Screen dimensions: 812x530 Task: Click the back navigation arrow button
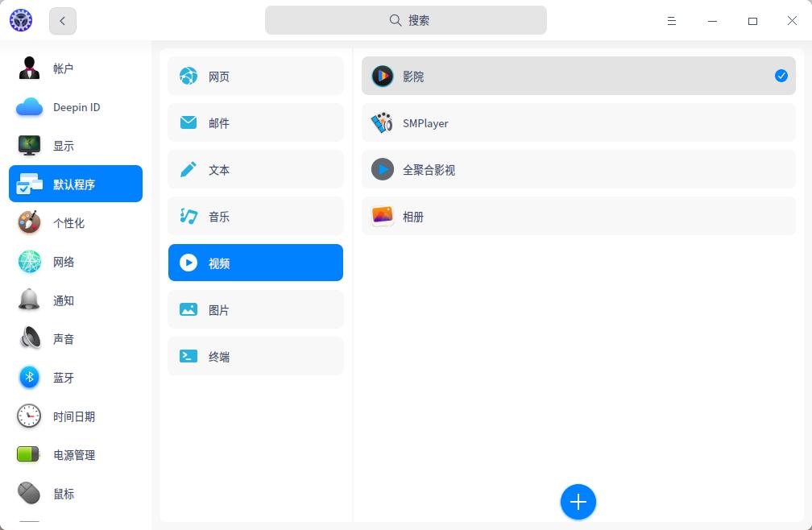(x=62, y=21)
